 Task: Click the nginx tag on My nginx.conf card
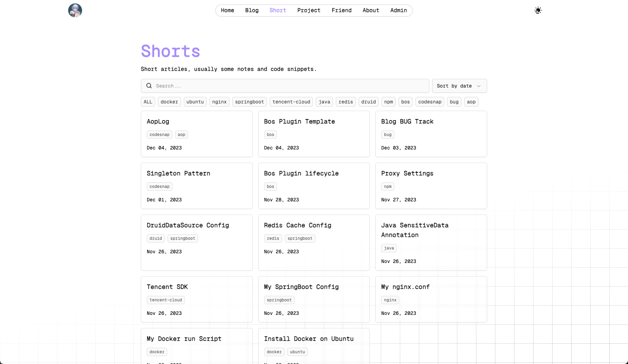(390, 300)
